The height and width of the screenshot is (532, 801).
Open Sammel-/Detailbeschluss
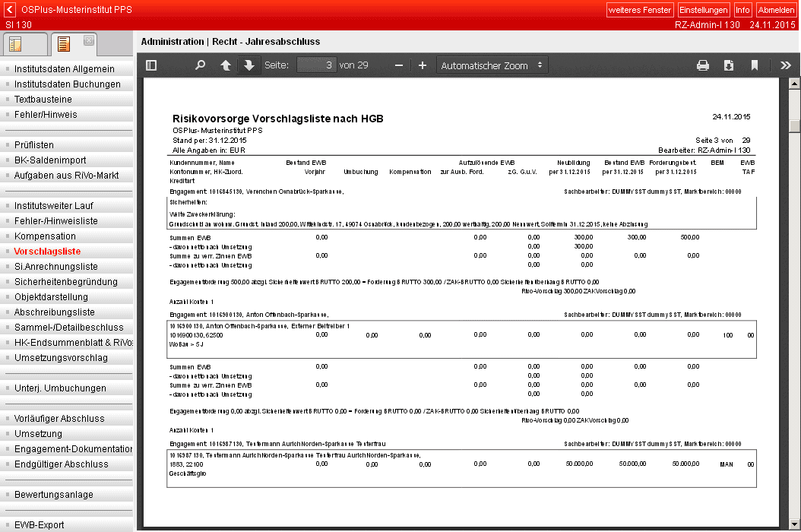(x=66, y=328)
